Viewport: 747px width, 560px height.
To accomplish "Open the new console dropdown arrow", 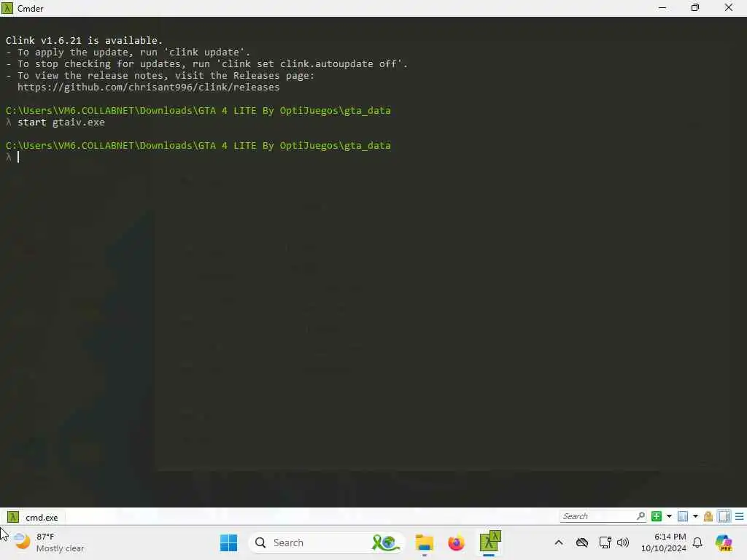I will tap(669, 516).
